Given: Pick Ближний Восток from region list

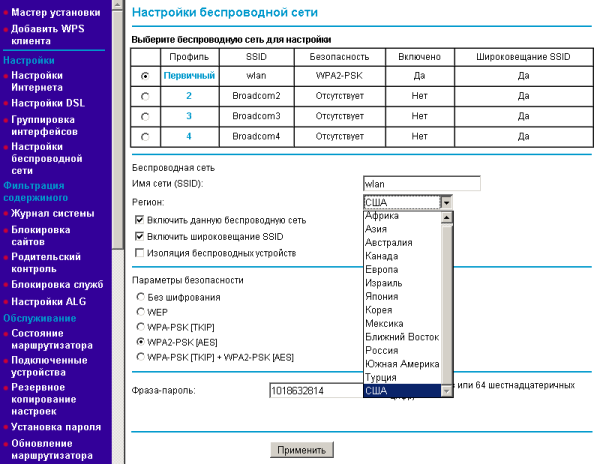Looking at the screenshot, I should [x=402, y=337].
